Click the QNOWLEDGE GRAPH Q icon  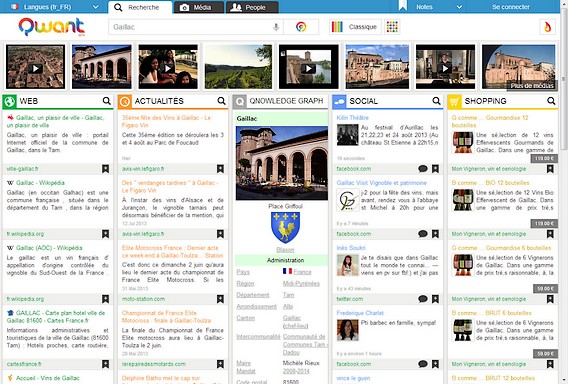pos(239,101)
